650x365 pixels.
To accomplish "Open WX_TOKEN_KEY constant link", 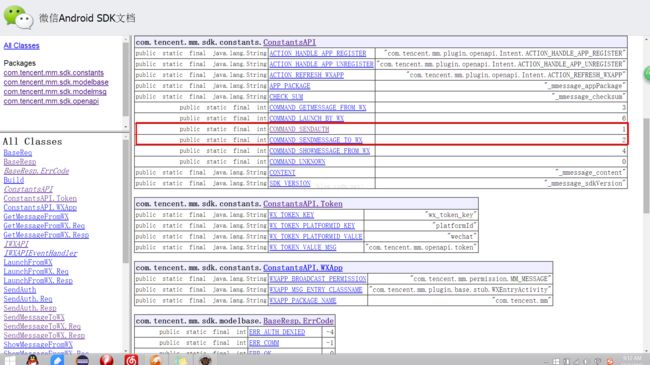I will [x=291, y=215].
